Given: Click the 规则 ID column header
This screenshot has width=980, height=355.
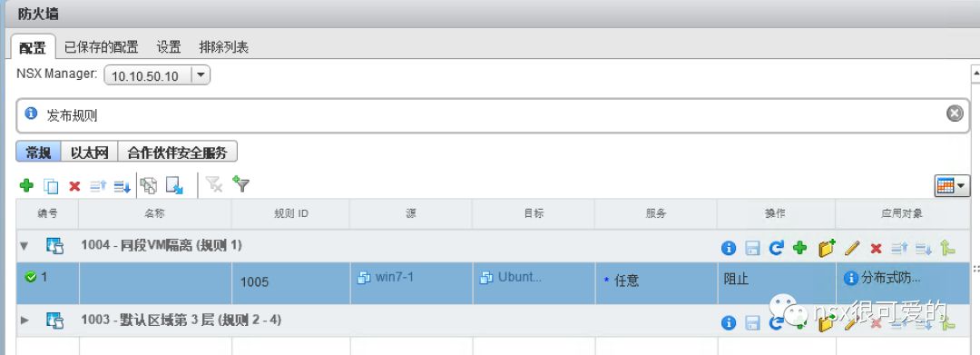Looking at the screenshot, I should (290, 213).
